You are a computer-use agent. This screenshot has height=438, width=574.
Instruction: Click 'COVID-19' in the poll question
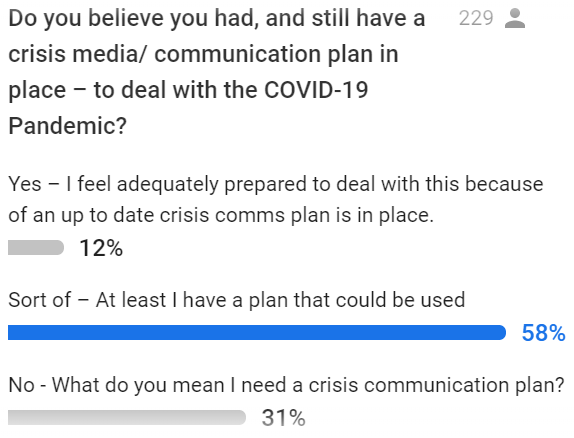316,90
